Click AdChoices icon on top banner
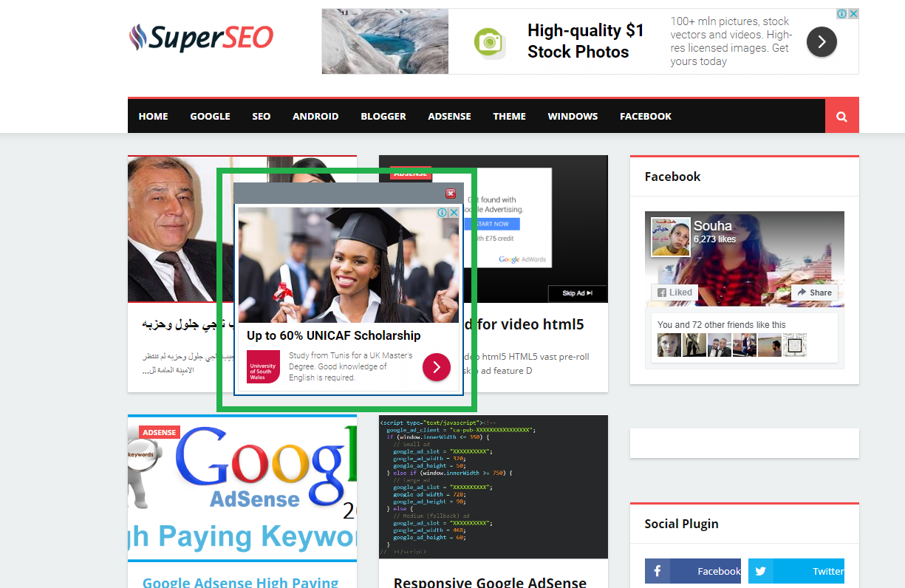The image size is (905, 588). point(841,14)
